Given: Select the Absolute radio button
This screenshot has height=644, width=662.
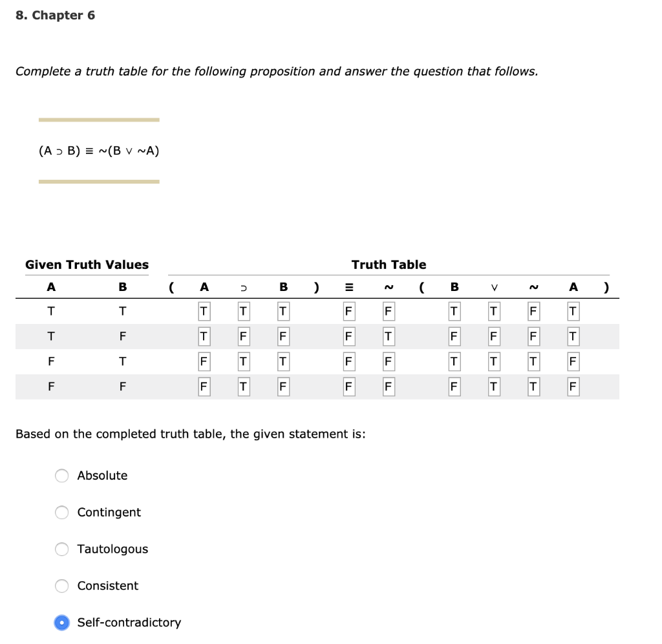Looking at the screenshot, I should (x=61, y=476).
